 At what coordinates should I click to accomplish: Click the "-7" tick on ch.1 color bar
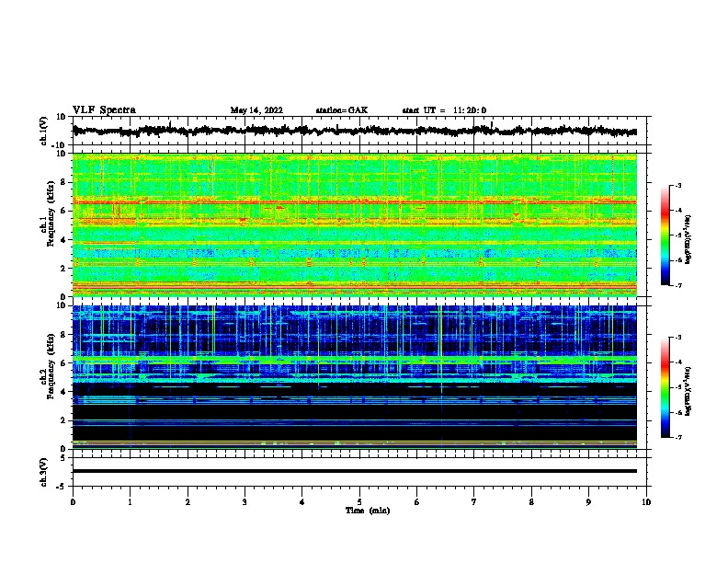pyautogui.click(x=678, y=285)
